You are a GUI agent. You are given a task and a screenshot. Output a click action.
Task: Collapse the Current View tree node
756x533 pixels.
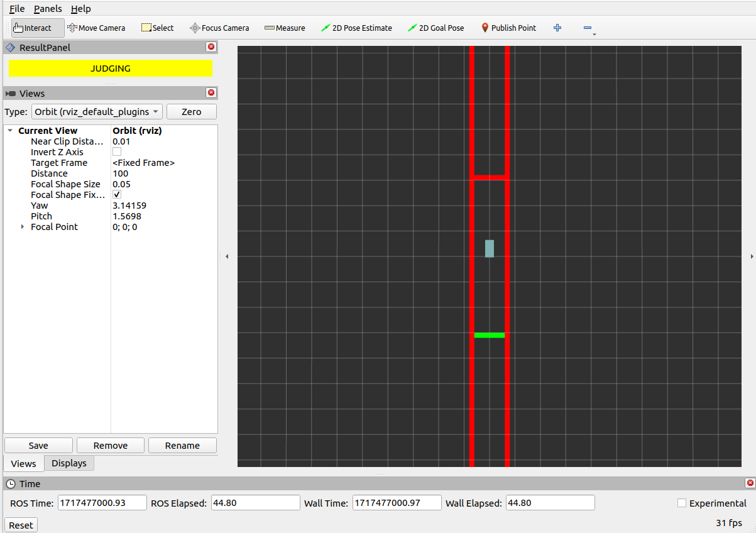[x=10, y=131]
